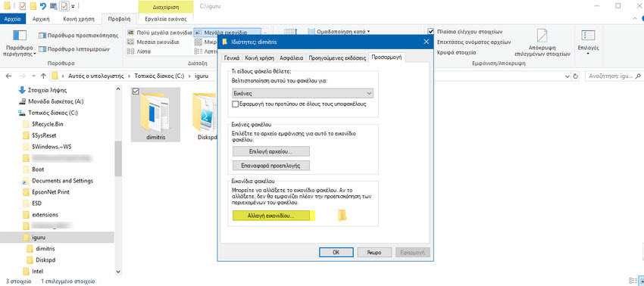Confirm the dialog with OK
The height and width of the screenshot is (286, 644).
[x=336, y=253]
